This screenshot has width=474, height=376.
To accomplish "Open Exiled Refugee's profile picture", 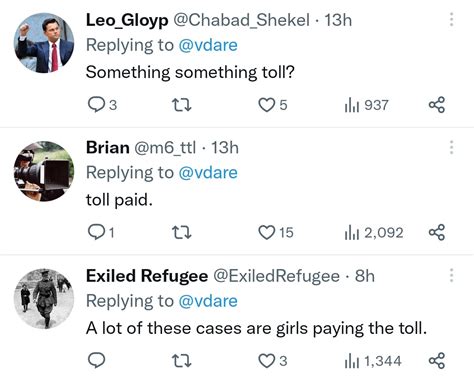I will (44, 298).
